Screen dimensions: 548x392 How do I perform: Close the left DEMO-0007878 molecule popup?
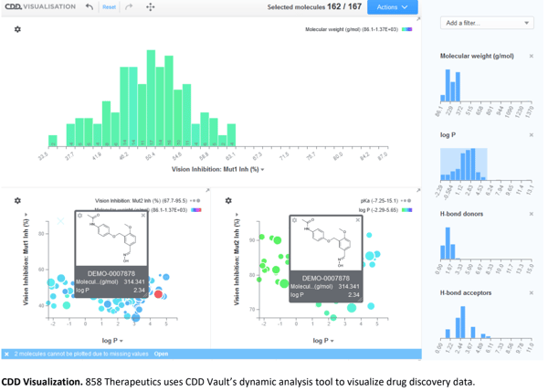[x=143, y=216]
